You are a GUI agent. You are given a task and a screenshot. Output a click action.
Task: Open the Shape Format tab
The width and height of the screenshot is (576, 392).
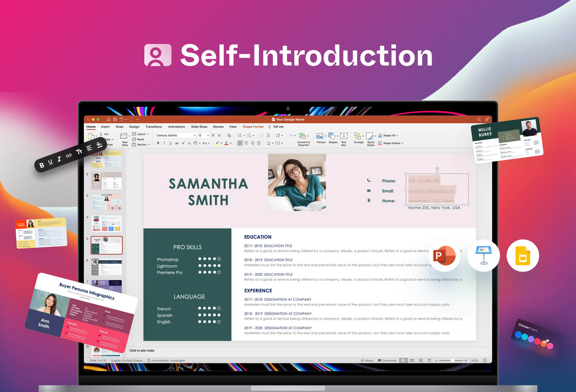[253, 126]
